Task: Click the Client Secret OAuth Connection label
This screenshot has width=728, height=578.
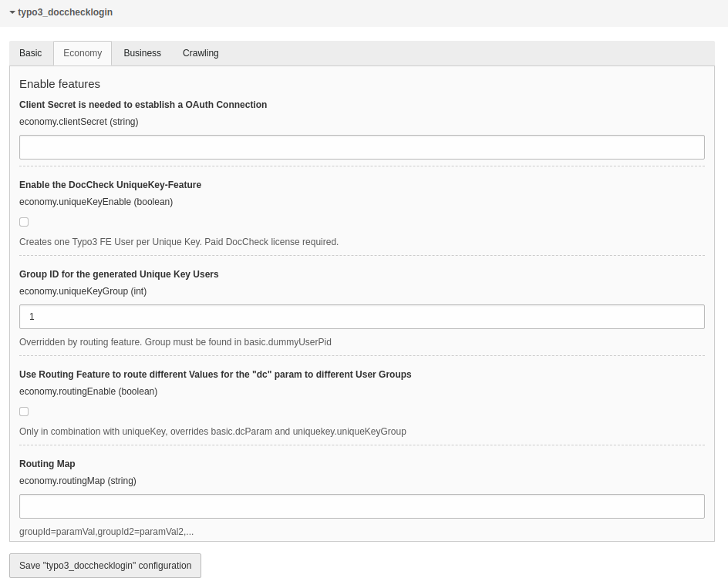Action: click(x=143, y=105)
